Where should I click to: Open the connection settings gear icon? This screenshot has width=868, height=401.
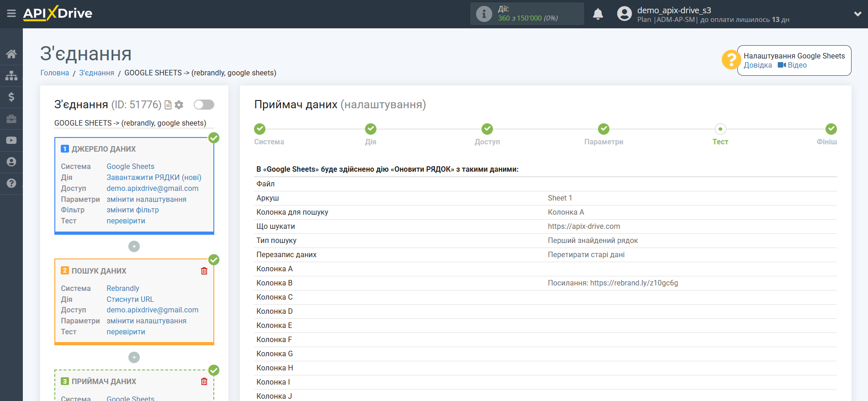179,105
